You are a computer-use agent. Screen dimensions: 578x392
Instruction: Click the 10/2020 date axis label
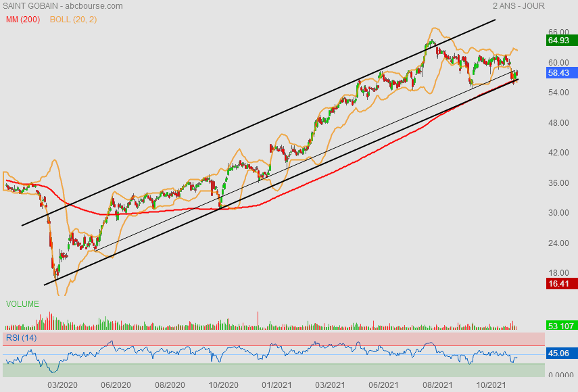223,385
